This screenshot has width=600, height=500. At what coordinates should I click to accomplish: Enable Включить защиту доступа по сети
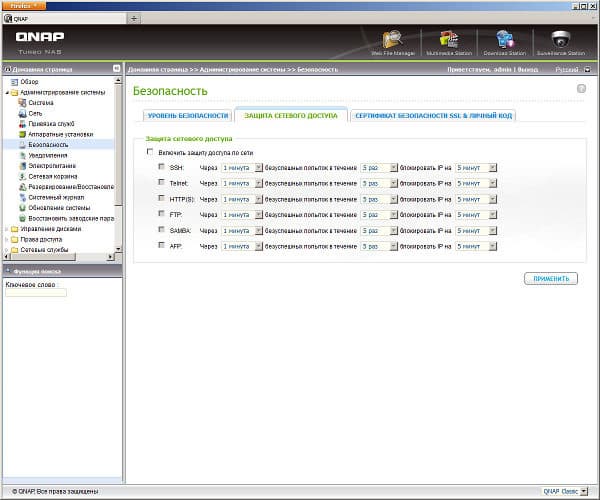coord(150,152)
